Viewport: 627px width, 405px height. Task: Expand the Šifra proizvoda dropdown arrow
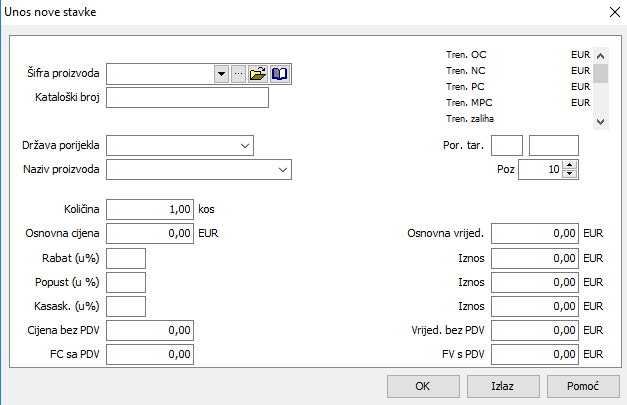click(x=221, y=74)
